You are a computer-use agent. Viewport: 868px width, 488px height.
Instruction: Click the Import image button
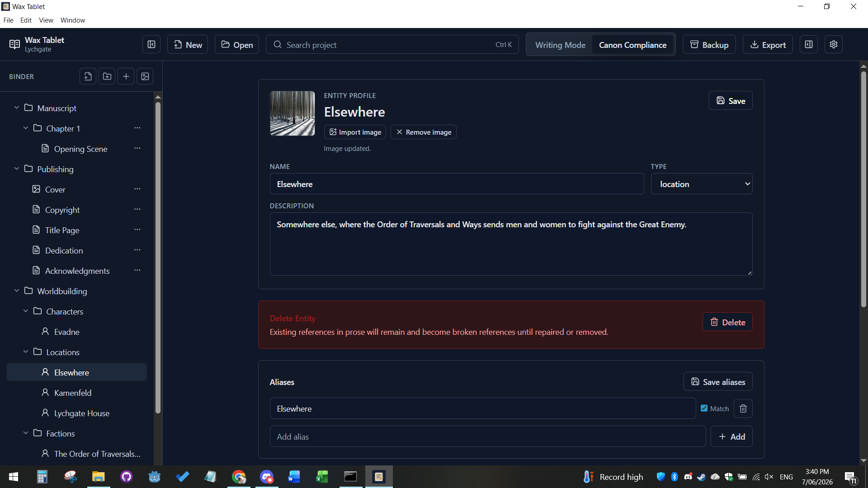coord(355,132)
